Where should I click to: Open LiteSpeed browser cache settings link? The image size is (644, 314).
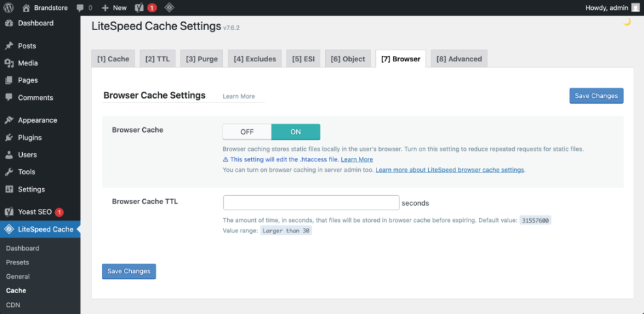click(x=450, y=169)
